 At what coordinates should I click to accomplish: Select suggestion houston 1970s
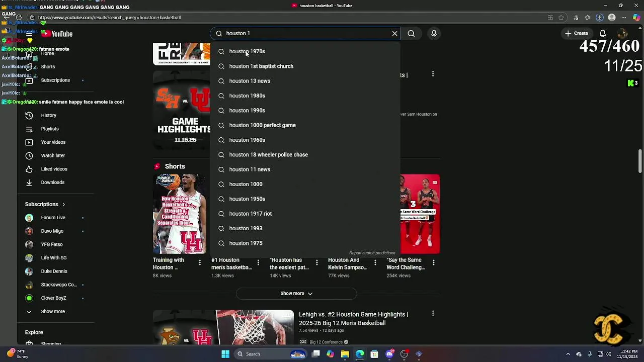pos(305,51)
